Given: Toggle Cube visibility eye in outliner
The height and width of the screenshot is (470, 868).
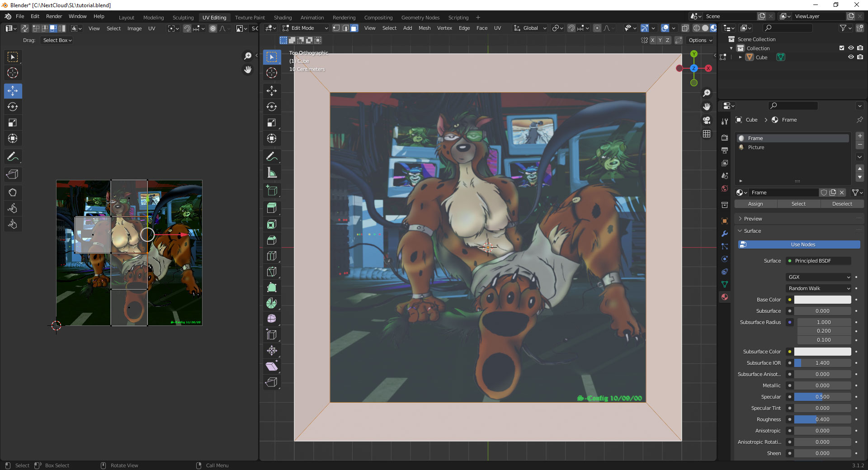Looking at the screenshot, I should (x=851, y=57).
